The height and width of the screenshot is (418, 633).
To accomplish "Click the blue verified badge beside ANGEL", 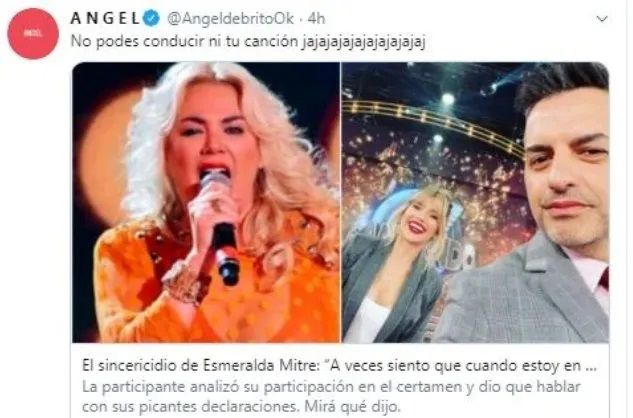I will (x=152, y=19).
